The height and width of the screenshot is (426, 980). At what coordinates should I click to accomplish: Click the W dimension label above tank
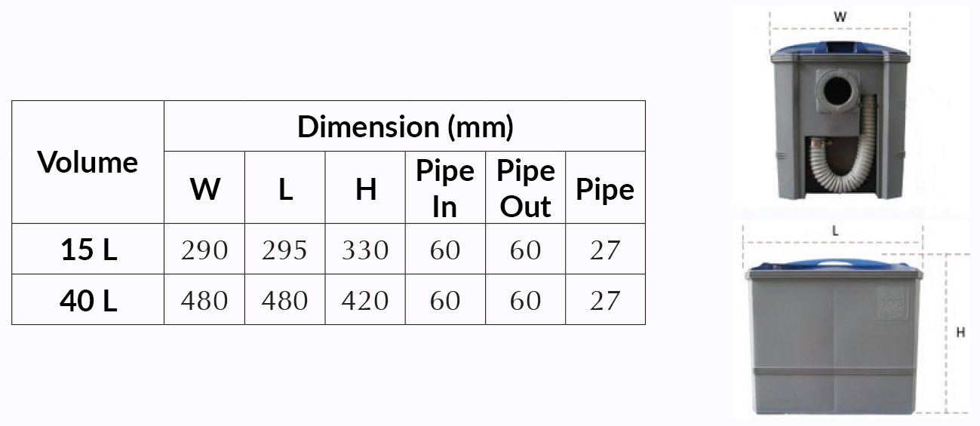[839, 14]
